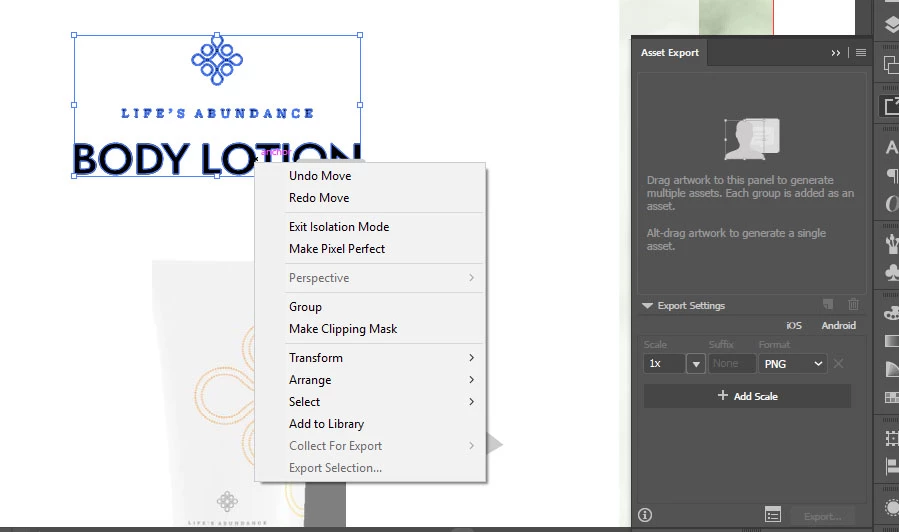Apply Android export presets
899x532 pixels.
pyautogui.click(x=838, y=326)
